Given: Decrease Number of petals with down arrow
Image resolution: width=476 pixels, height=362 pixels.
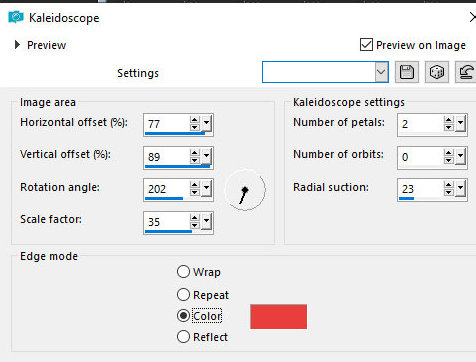Looking at the screenshot, I should pyautogui.click(x=449, y=127).
